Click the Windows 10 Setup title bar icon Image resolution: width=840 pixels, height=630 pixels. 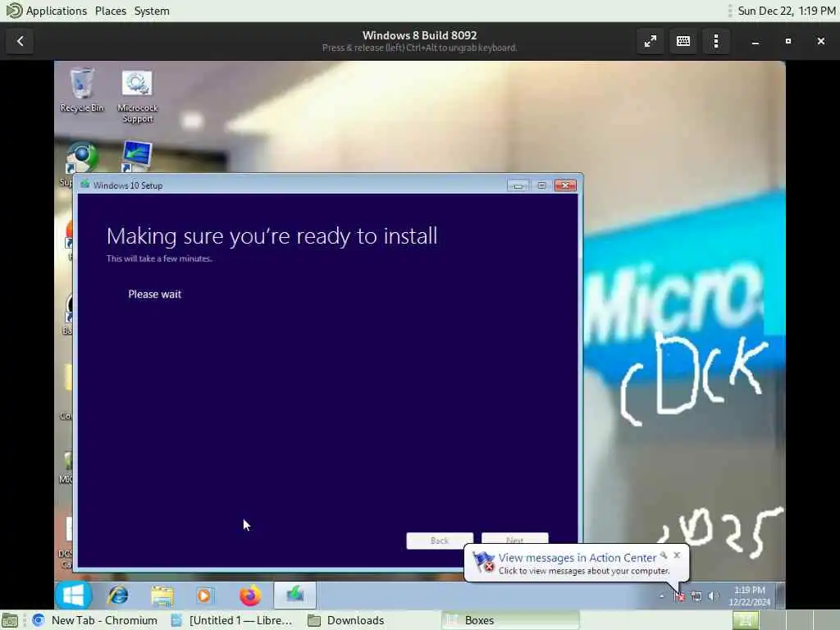tap(84, 185)
